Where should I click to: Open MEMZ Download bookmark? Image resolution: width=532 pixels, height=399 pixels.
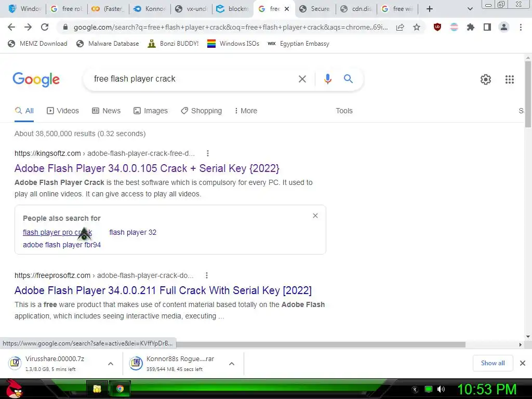point(37,44)
